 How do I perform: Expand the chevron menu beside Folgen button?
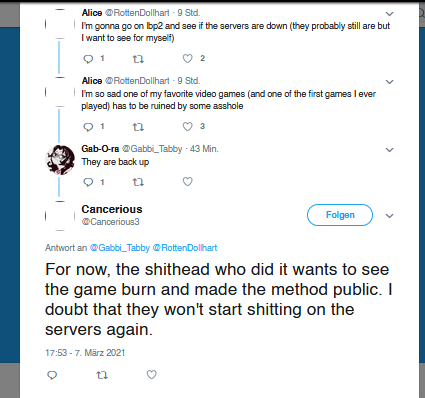(389, 216)
